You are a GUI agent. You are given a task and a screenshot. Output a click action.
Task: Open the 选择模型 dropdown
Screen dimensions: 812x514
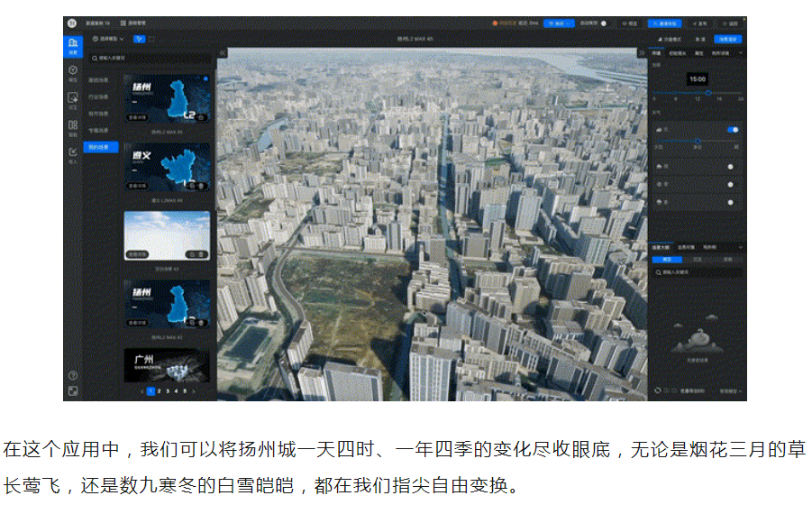[108, 39]
